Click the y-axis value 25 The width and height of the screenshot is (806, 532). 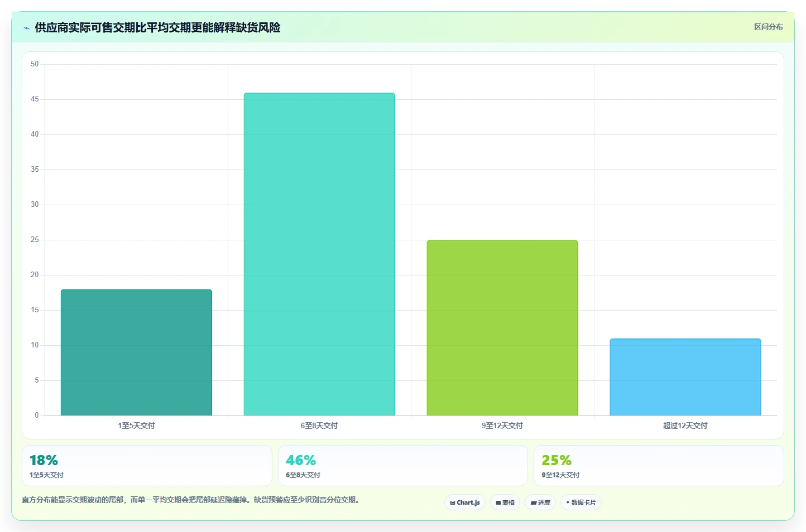[x=35, y=240]
